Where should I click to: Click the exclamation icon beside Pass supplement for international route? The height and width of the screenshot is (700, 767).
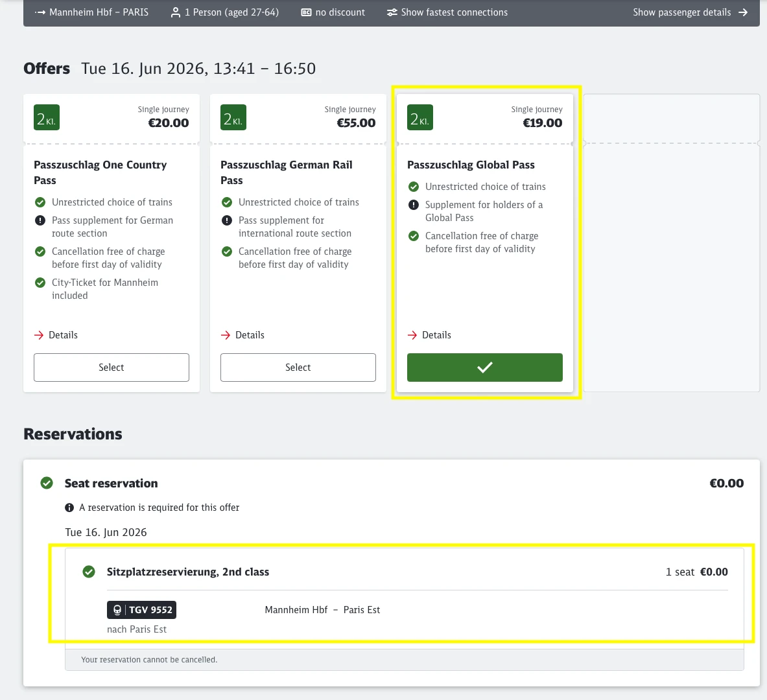coord(227,220)
